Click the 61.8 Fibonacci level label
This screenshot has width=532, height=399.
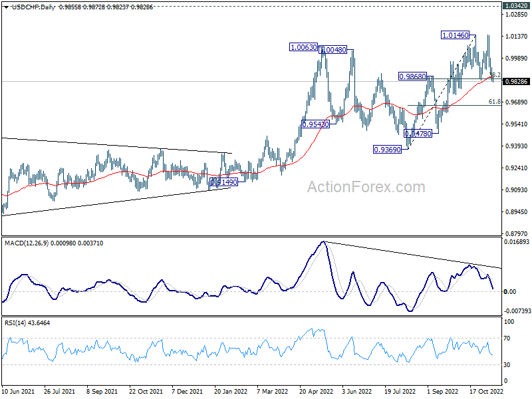coord(494,102)
